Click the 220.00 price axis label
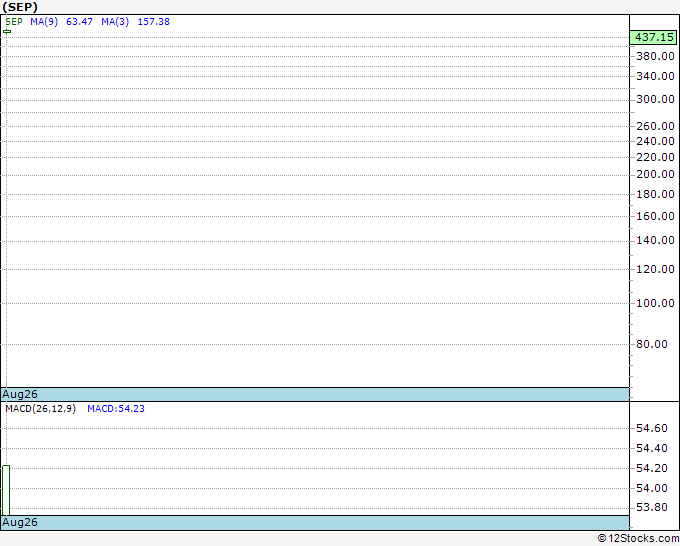 [x=655, y=157]
